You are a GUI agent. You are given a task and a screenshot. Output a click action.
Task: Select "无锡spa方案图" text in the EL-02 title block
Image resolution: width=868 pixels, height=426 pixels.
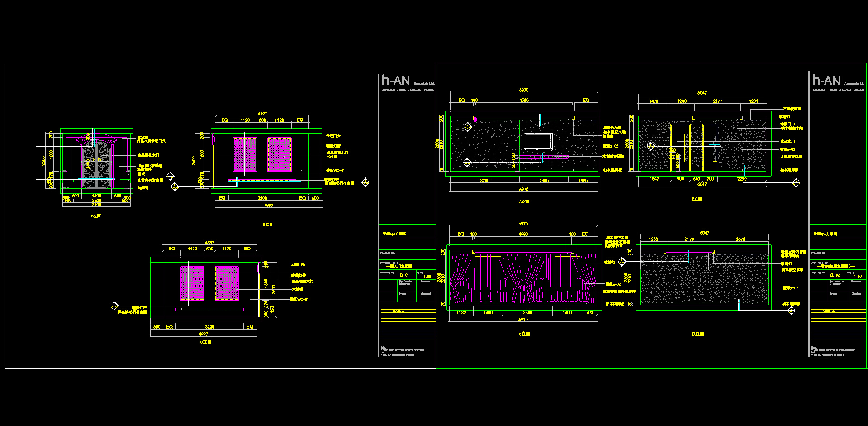click(x=825, y=234)
